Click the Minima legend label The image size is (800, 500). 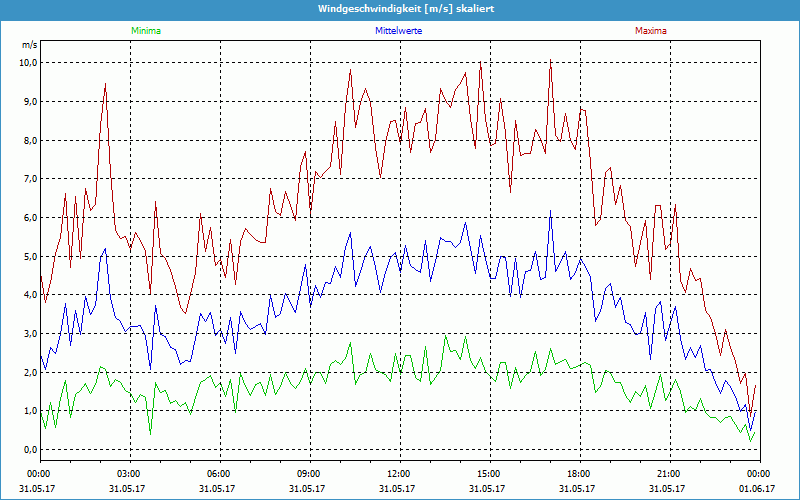(x=146, y=31)
